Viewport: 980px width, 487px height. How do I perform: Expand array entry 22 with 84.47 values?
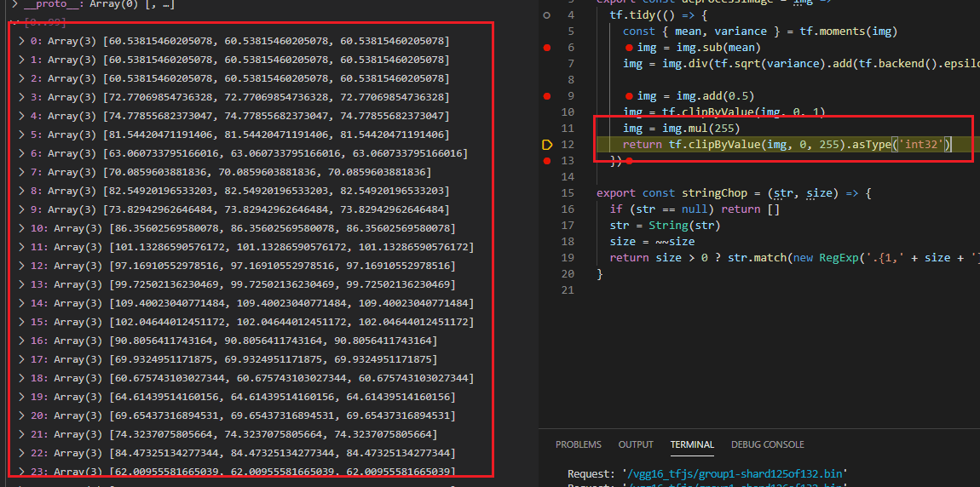tap(22, 453)
